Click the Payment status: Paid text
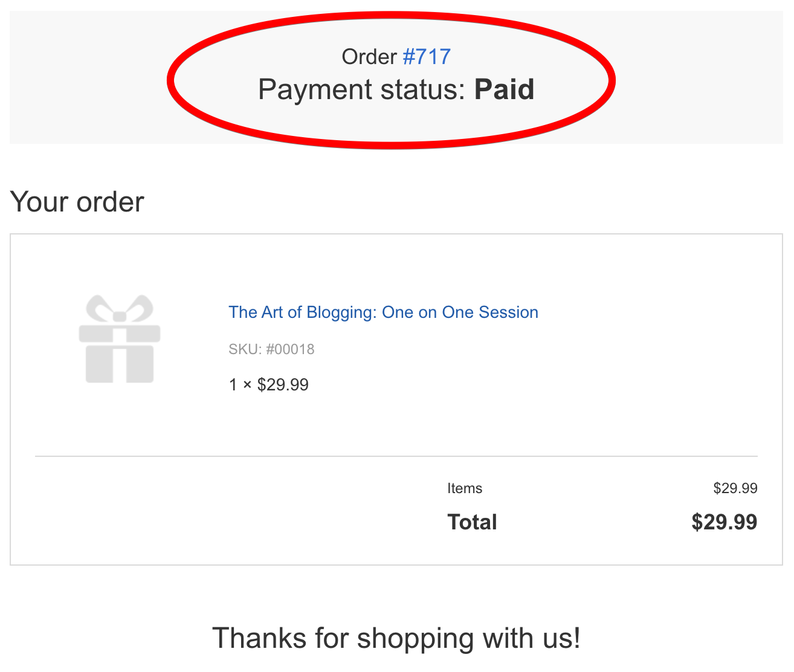794x672 pixels. pos(396,89)
